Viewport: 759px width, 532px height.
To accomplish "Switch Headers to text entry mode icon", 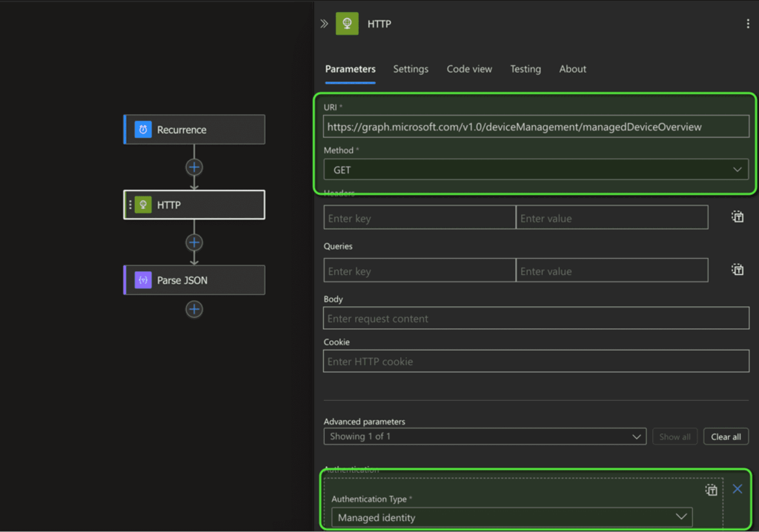I will tap(738, 216).
